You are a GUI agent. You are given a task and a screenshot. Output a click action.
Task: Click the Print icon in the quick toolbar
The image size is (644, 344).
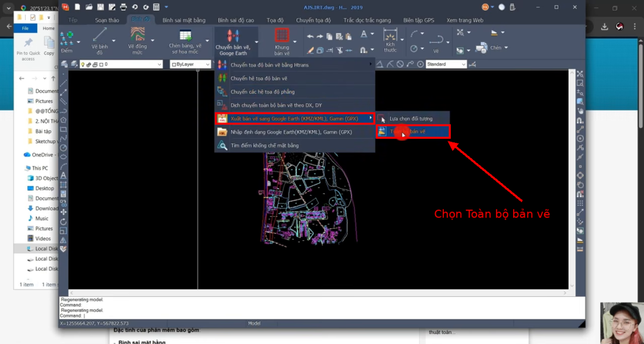123,7
